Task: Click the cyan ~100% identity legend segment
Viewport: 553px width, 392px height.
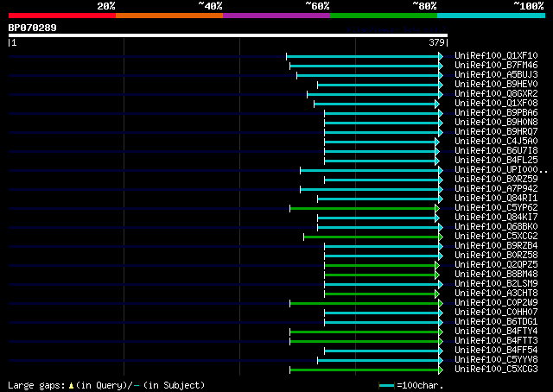Action: [x=491, y=16]
